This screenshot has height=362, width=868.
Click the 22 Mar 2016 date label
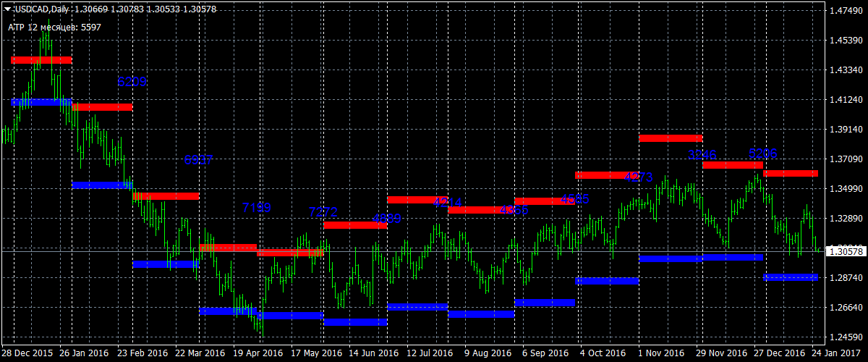(x=202, y=353)
